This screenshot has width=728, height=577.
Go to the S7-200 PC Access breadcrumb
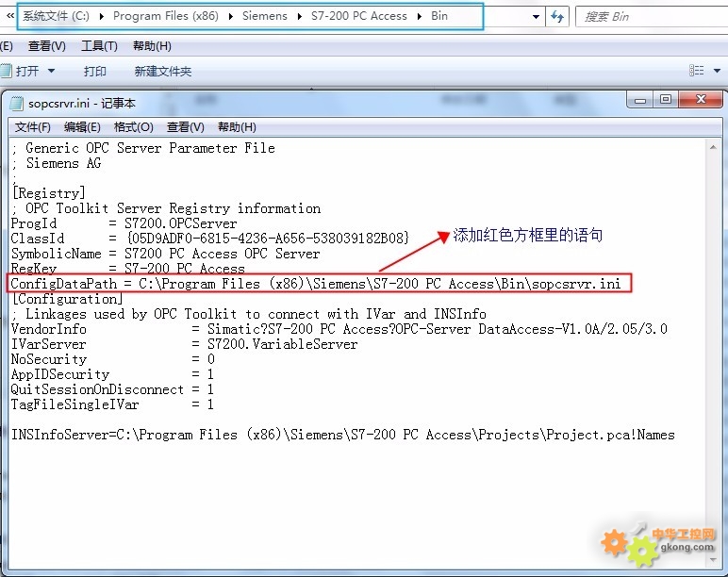(x=359, y=16)
